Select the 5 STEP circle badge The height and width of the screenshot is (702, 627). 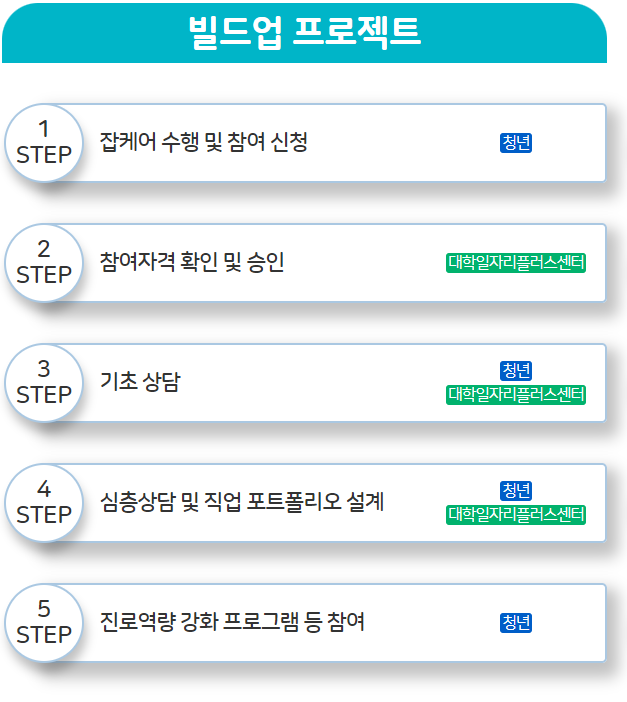(x=44, y=623)
